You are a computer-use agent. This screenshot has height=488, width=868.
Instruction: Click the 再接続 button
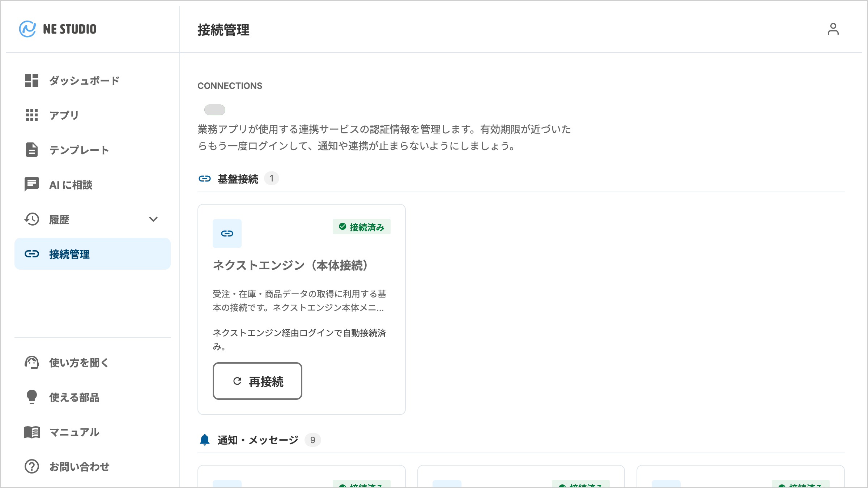click(258, 381)
